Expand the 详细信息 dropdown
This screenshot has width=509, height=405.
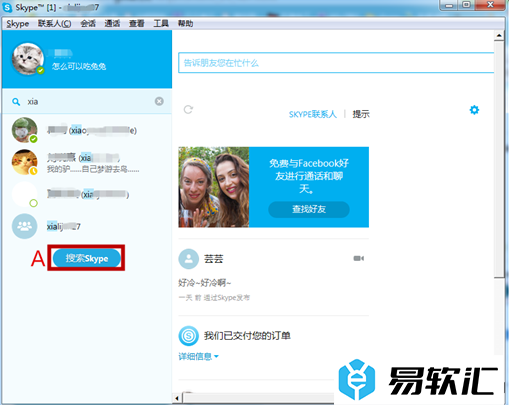199,357
